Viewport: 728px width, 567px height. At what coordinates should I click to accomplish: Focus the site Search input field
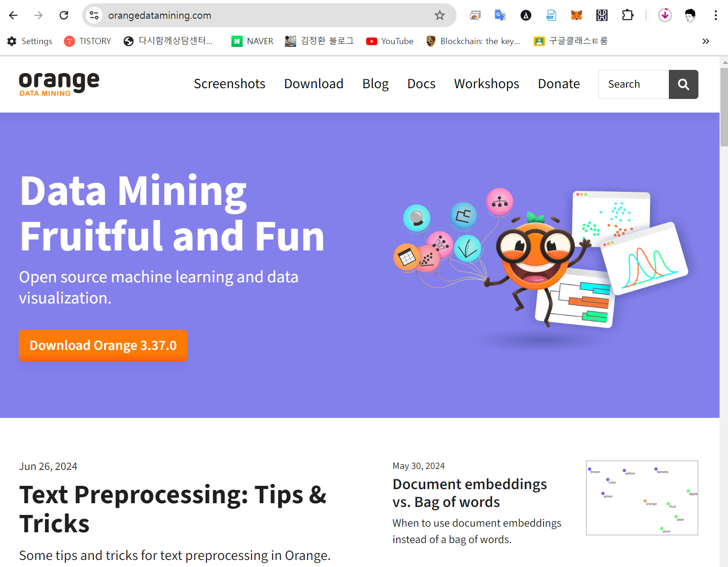tap(634, 84)
